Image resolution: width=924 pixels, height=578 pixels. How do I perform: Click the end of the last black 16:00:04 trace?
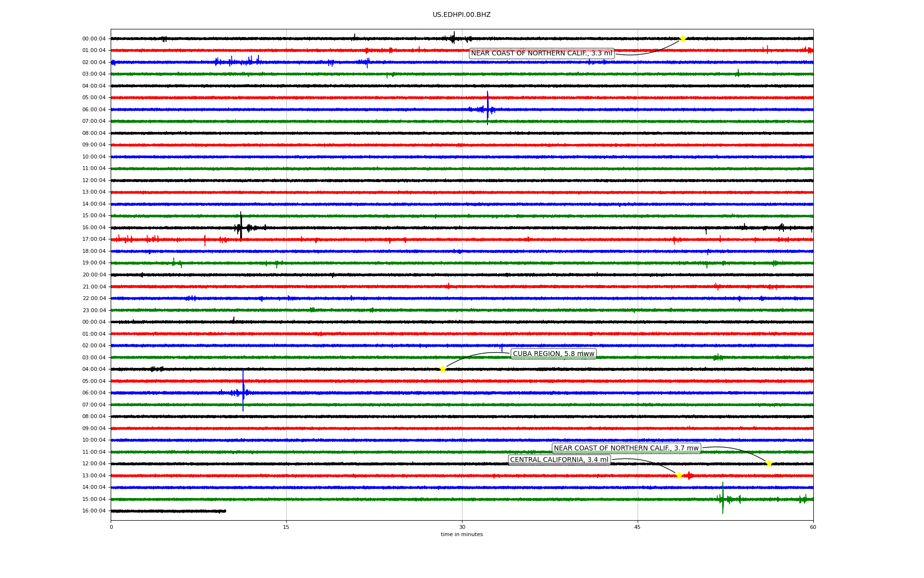click(225, 511)
